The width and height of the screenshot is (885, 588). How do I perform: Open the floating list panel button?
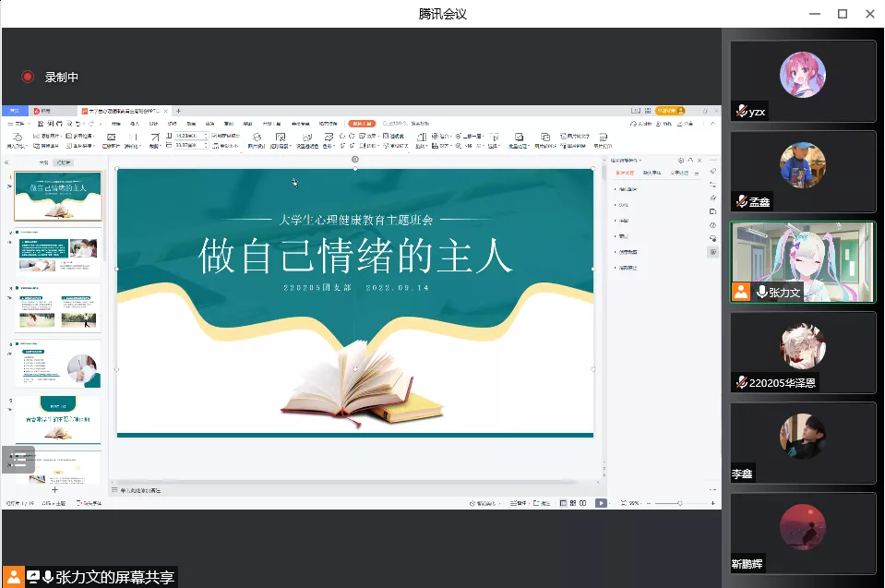click(x=18, y=460)
